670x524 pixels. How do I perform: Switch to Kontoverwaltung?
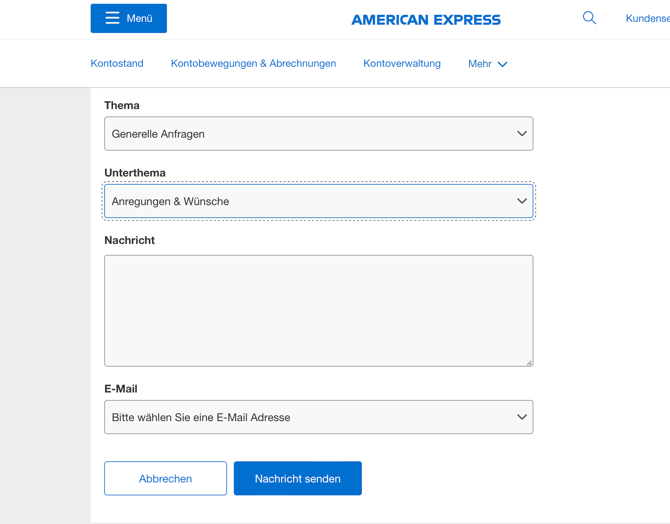[402, 63]
